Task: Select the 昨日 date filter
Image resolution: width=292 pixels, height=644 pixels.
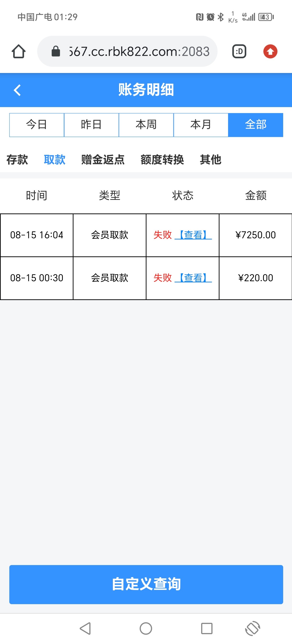Action: [x=91, y=125]
